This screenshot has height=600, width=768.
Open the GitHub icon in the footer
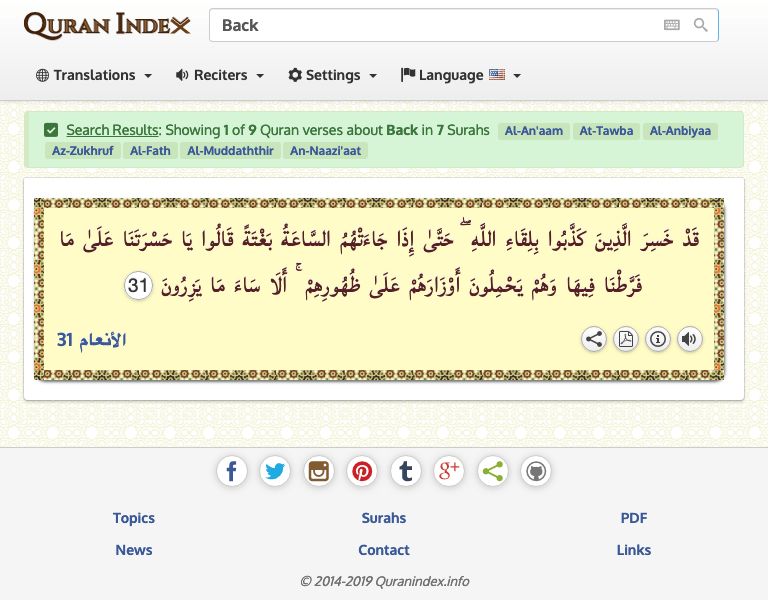[535, 471]
